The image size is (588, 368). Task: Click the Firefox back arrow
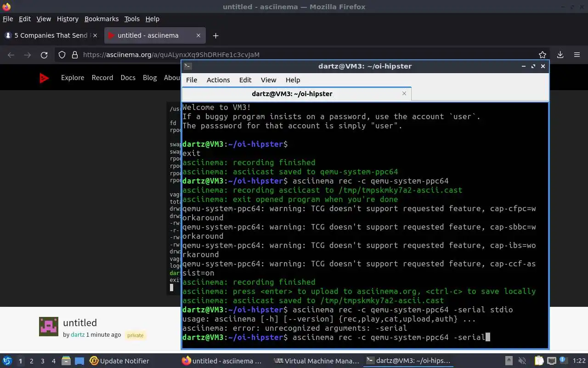click(x=11, y=55)
